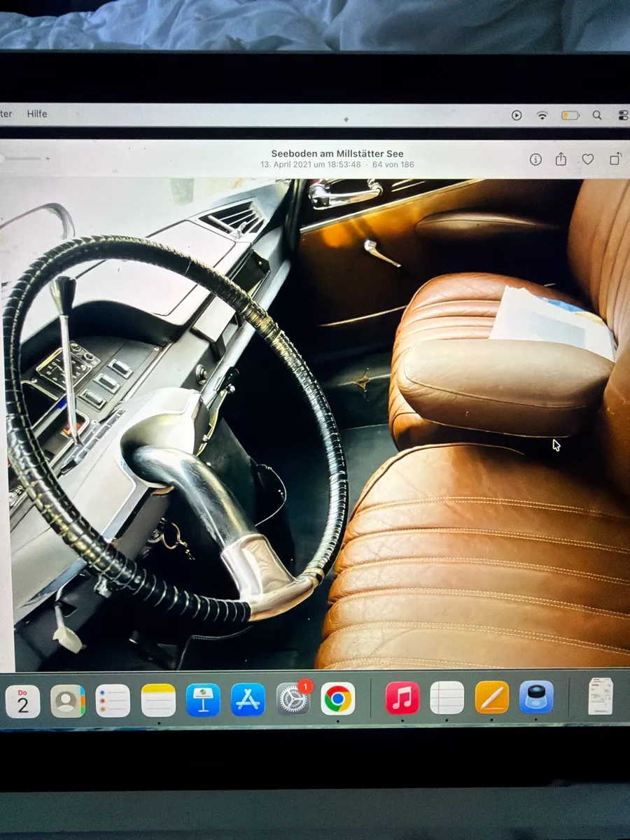Click the "64 von 186" photo counter

point(393,165)
